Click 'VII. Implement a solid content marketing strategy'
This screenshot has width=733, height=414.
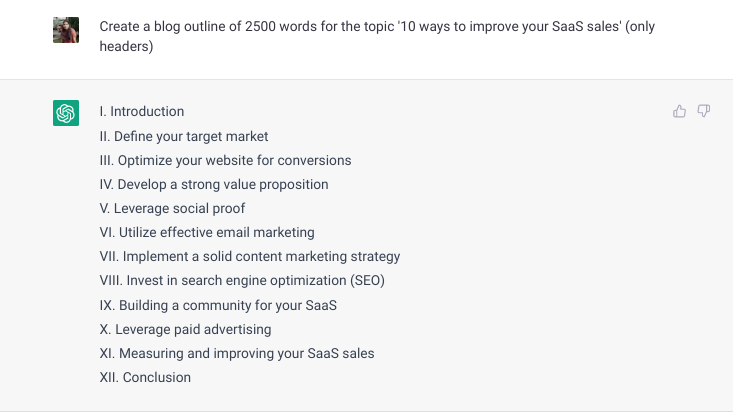click(250, 256)
